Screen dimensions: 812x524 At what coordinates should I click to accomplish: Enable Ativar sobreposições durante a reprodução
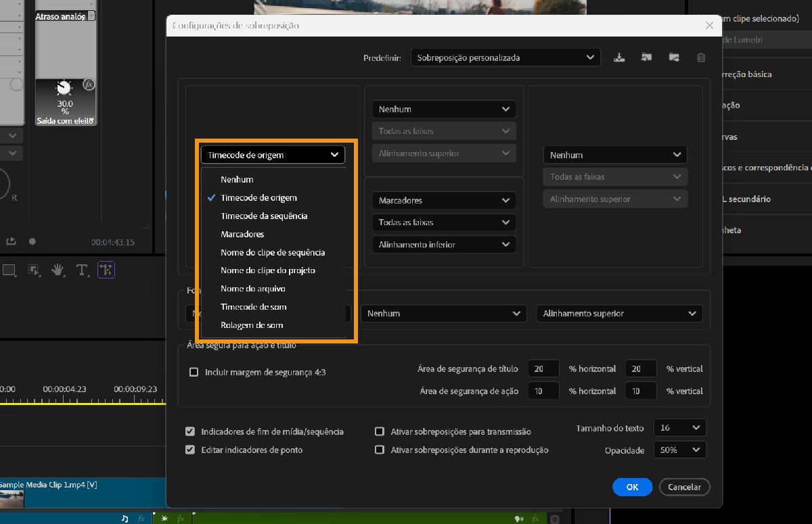pos(380,450)
